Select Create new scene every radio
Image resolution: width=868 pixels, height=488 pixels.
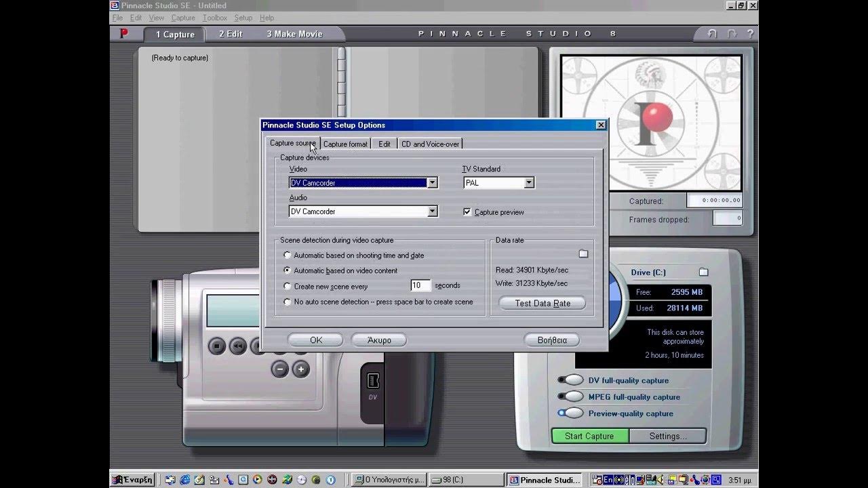click(x=288, y=286)
